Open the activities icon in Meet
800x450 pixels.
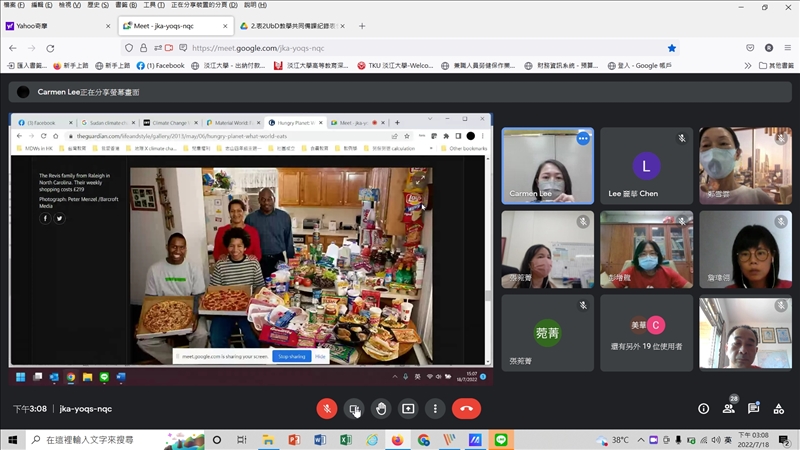click(779, 408)
